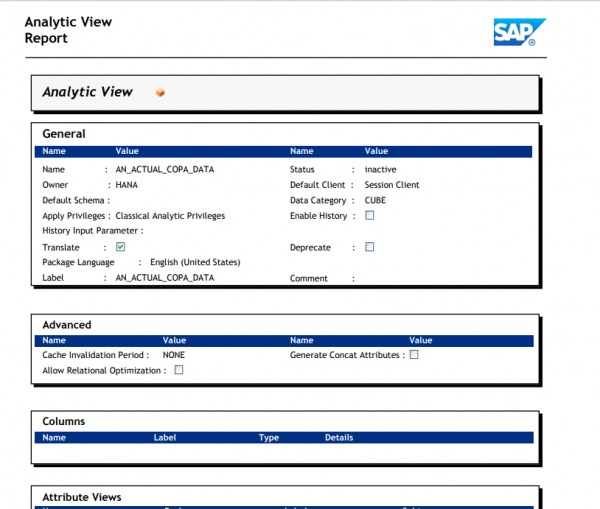
Task: Select the Classical Analytic Privileges value
Action: 170,215
